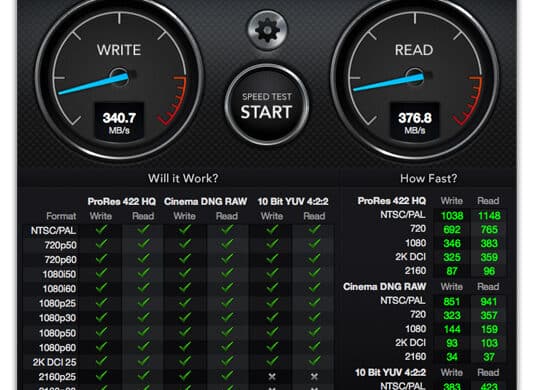The image size is (533, 390).
Task: Click the ProRes 2K DCI read value 359
Action: pyautogui.click(x=489, y=257)
